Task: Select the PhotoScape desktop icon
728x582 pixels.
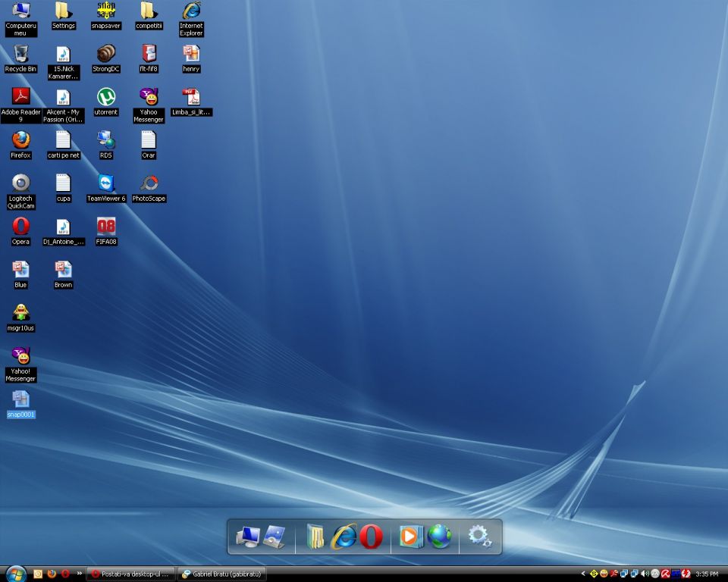Action: coord(149,183)
